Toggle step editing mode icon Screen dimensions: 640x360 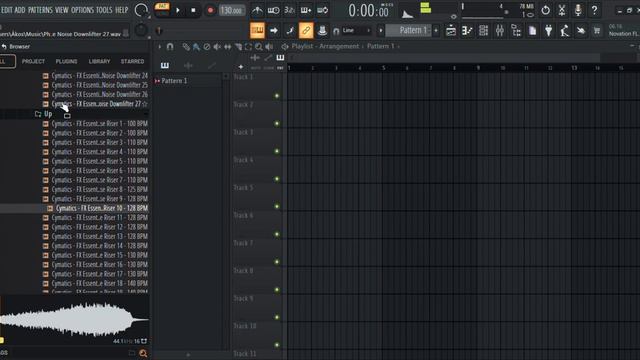(290, 30)
